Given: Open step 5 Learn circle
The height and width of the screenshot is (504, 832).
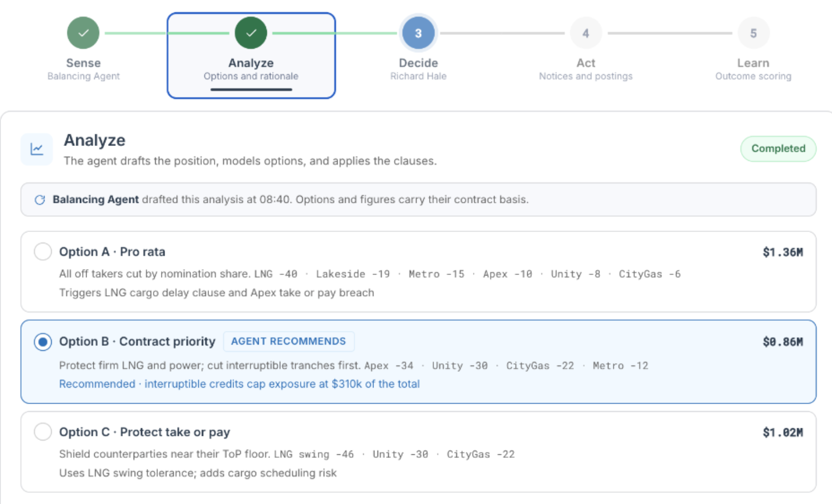Looking at the screenshot, I should click(x=753, y=33).
